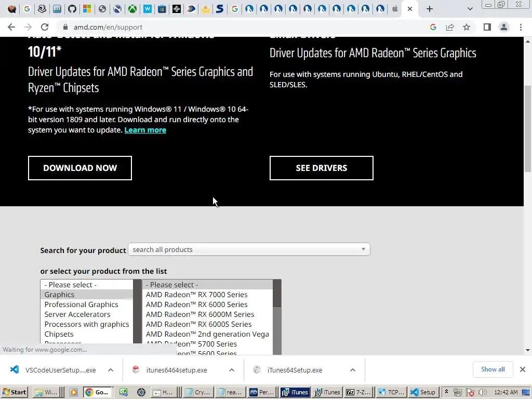
Task: Select Server Accelerators category
Action: click(x=87, y=314)
